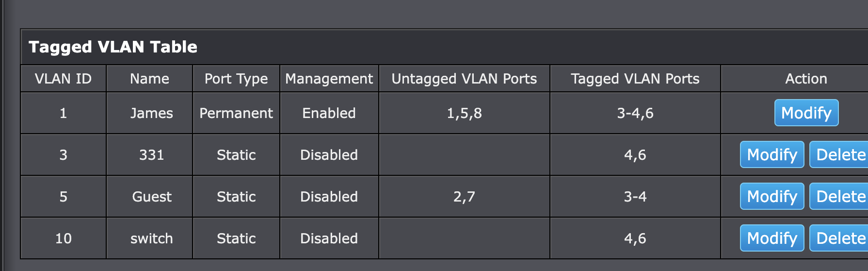
Task: Click Modify for VLAN 3 named 331
Action: pyautogui.click(x=772, y=154)
